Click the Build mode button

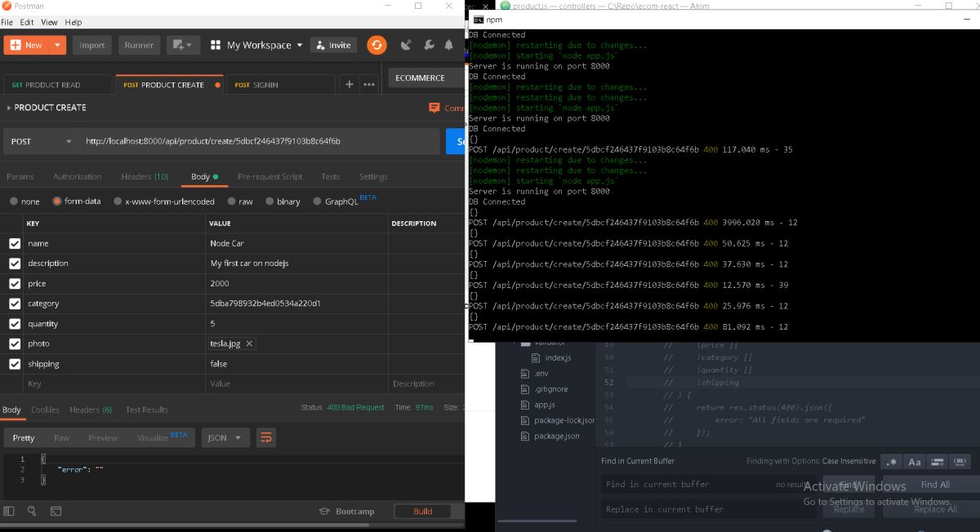(423, 512)
